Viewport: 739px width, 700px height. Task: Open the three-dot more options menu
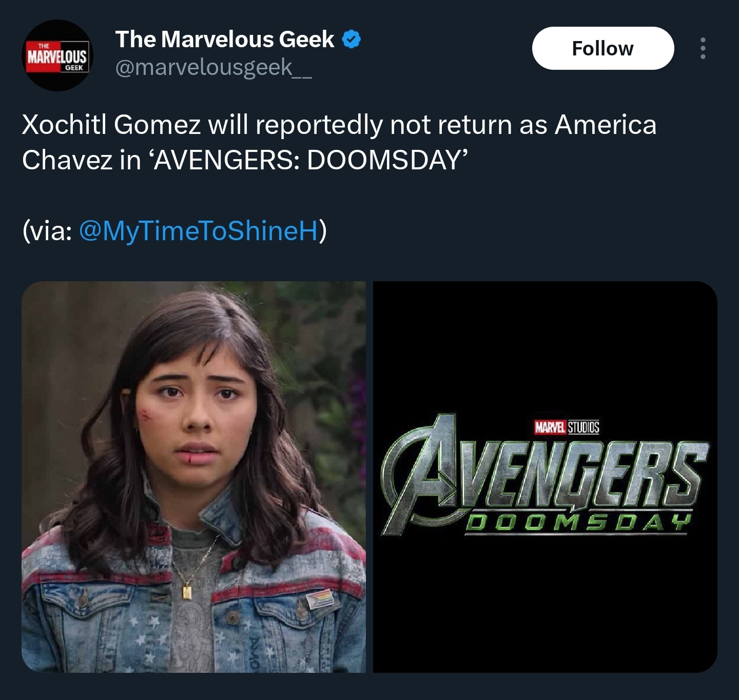[x=703, y=48]
